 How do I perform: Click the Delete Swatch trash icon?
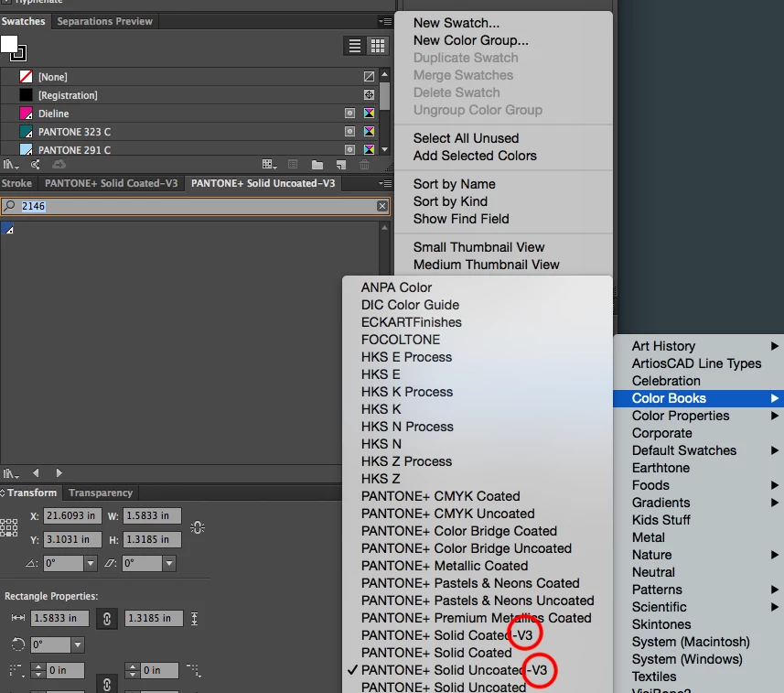pyautogui.click(x=364, y=164)
